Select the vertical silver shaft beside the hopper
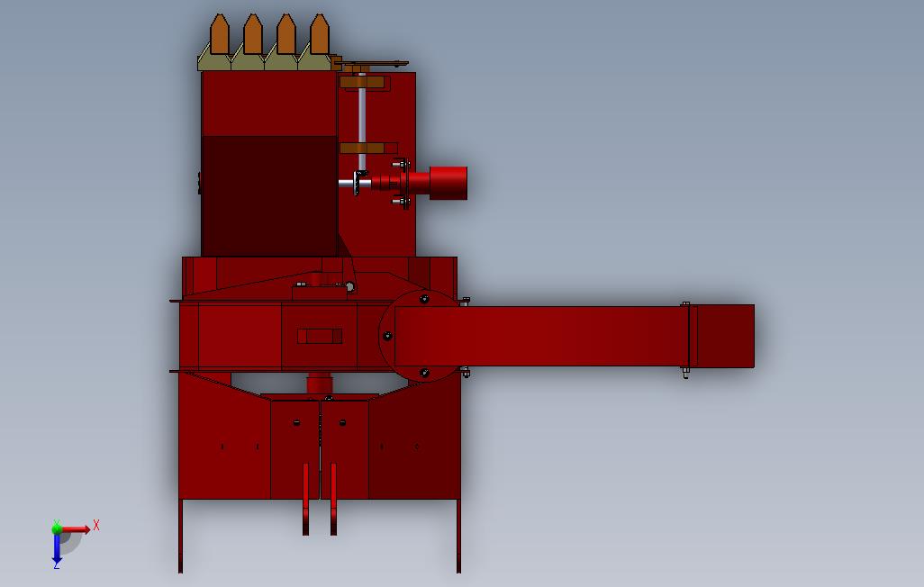 coord(362,122)
